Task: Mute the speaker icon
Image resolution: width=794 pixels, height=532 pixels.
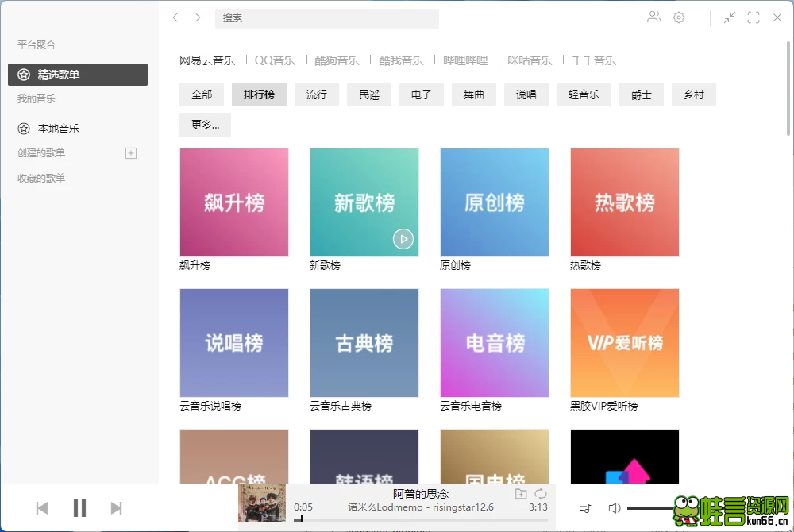Action: [615, 507]
